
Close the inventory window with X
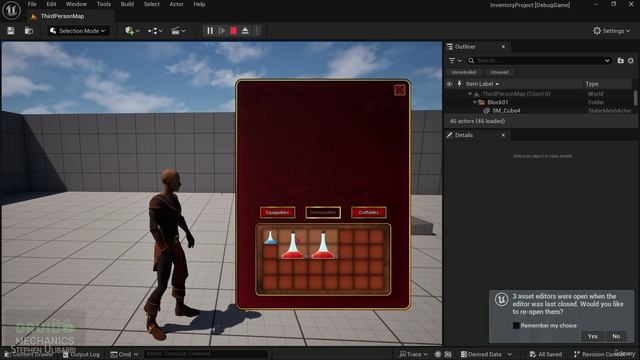tap(400, 90)
